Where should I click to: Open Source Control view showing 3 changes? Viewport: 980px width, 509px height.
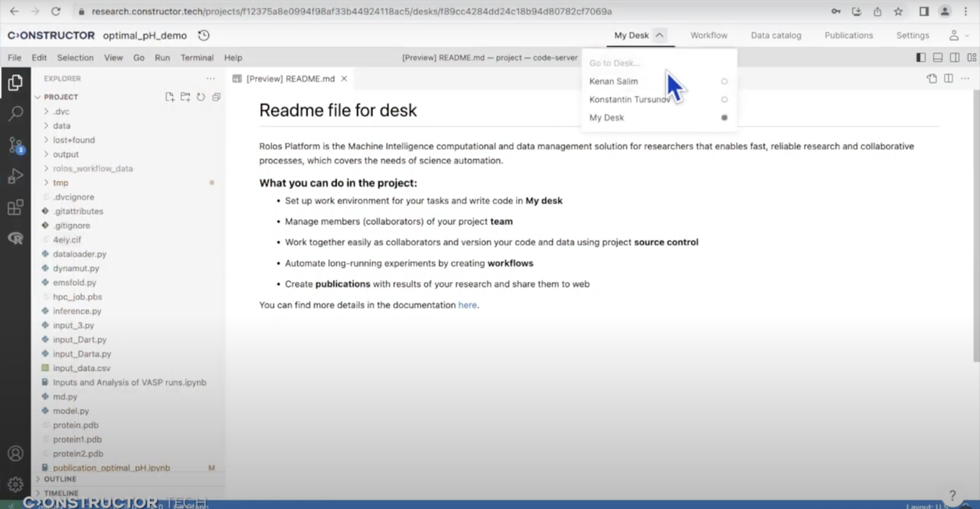click(x=16, y=145)
